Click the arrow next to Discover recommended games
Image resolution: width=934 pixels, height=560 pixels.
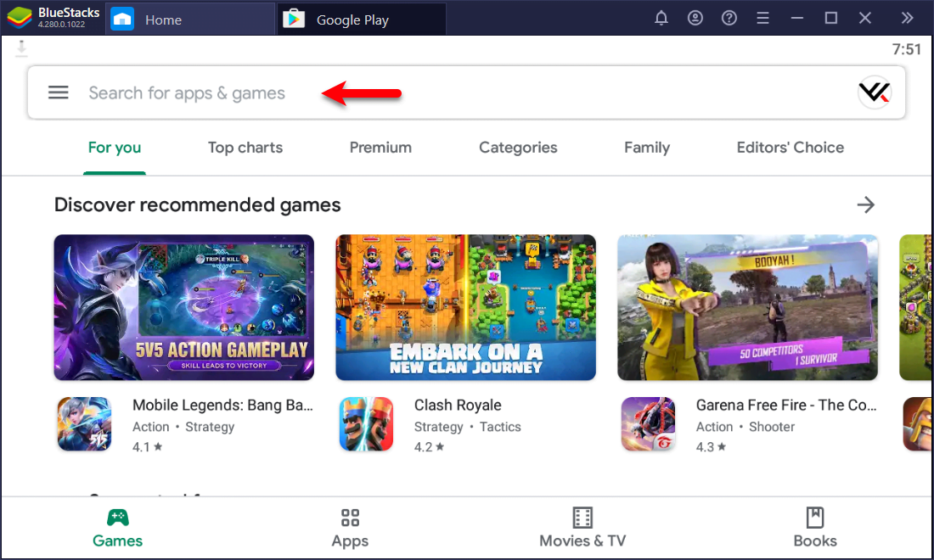tap(866, 204)
